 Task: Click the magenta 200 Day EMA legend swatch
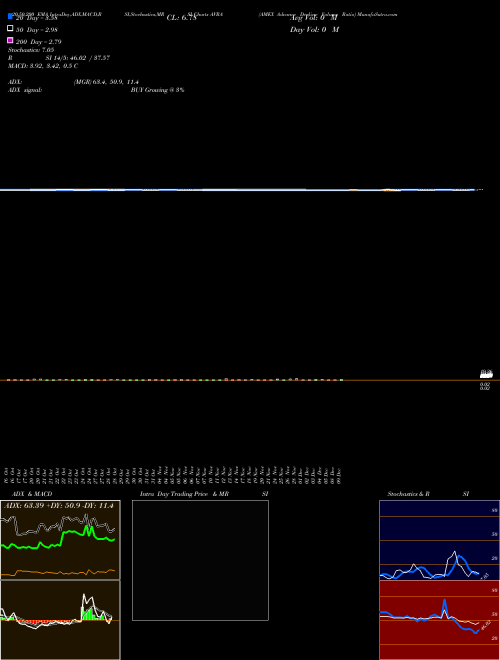tap(10, 40)
